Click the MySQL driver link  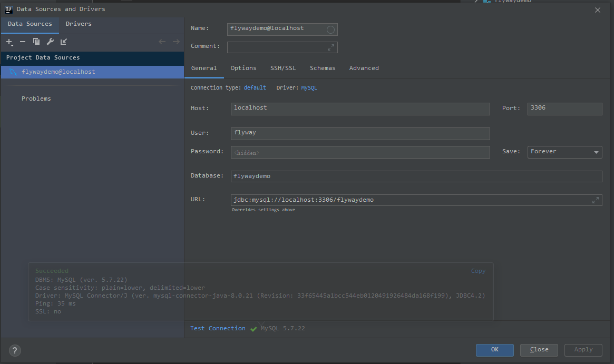pos(309,87)
